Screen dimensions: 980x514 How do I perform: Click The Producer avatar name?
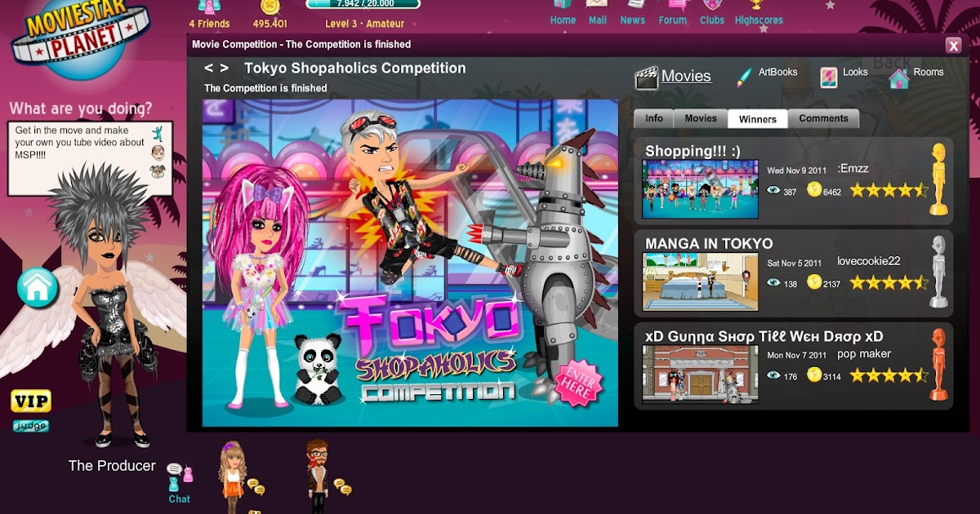112,466
